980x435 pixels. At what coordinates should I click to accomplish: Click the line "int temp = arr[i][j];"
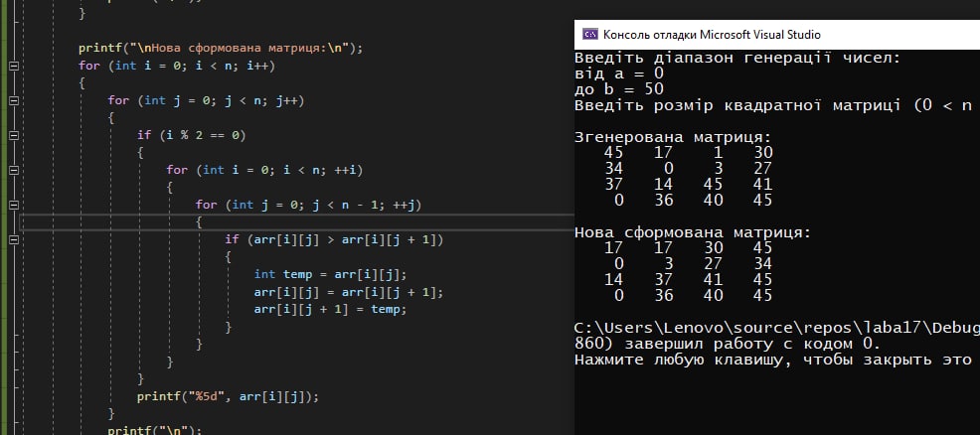[330, 274]
